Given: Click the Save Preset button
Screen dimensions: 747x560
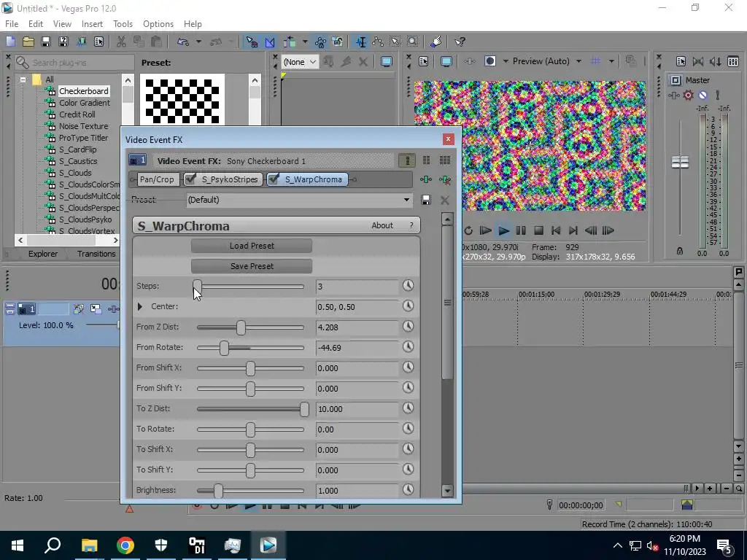Looking at the screenshot, I should point(252,266).
